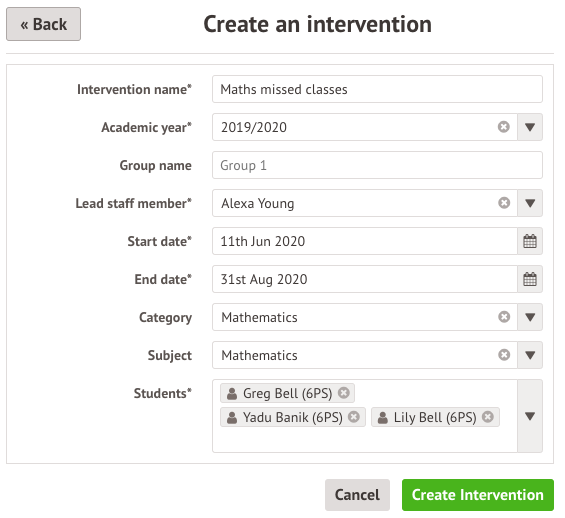Image resolution: width=565 pixels, height=518 pixels.
Task: Clear the Category Mathematics selection
Action: (504, 317)
